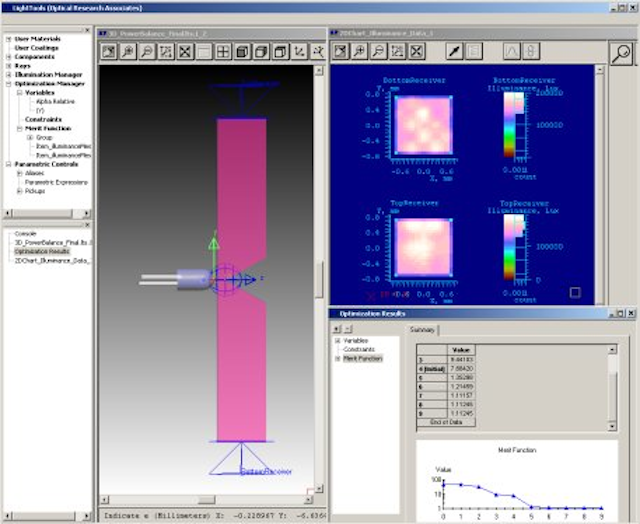Collapse Parametric Controls node
The image size is (640, 524).
point(9,164)
